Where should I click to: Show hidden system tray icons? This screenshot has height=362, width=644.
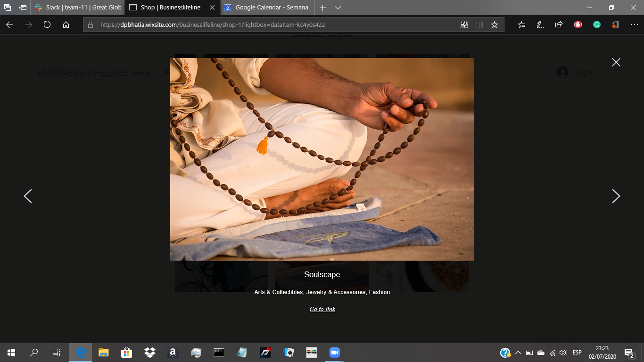[518, 353]
